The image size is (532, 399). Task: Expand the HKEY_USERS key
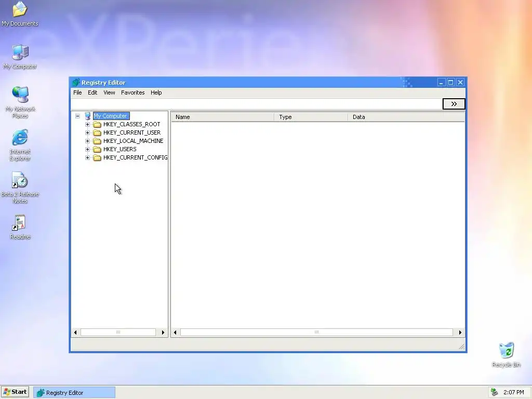click(87, 149)
